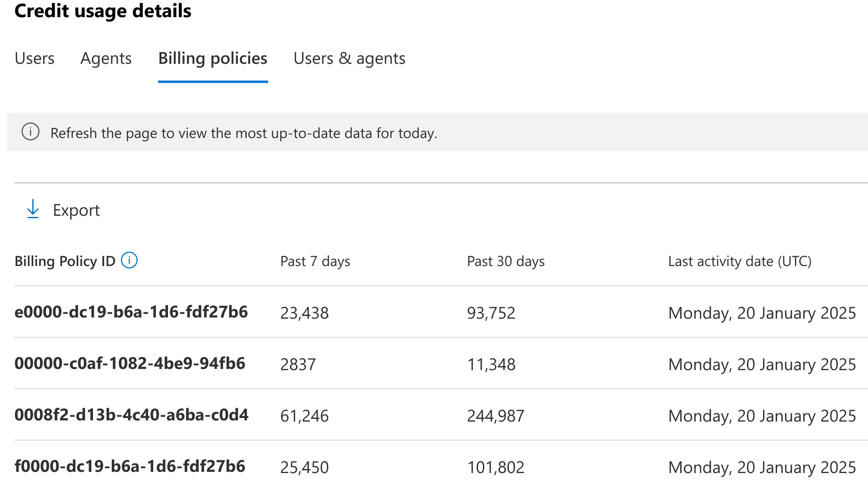Image resolution: width=868 pixels, height=485 pixels.
Task: Click the Export button label
Action: click(x=76, y=210)
